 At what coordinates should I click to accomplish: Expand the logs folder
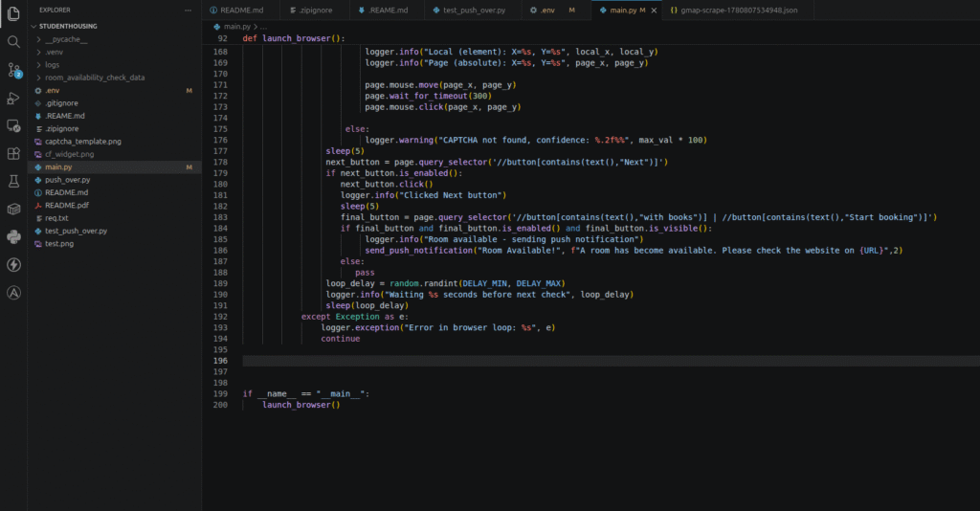(52, 65)
